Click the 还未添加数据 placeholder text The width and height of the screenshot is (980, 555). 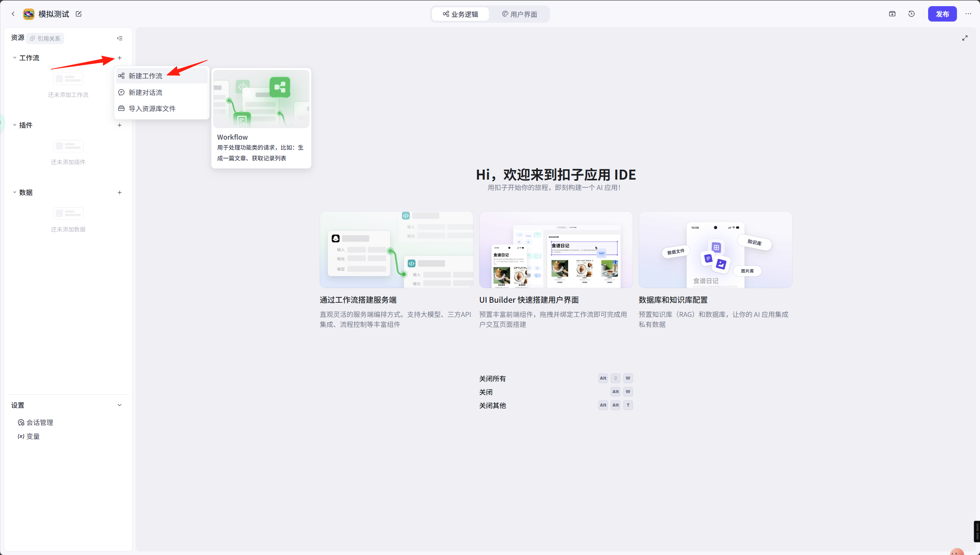click(x=68, y=229)
